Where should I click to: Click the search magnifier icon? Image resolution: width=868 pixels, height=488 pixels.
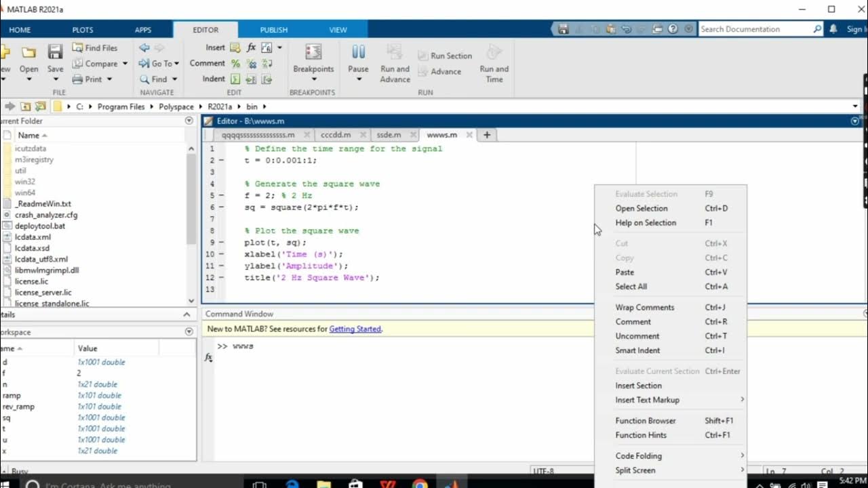[x=817, y=29]
